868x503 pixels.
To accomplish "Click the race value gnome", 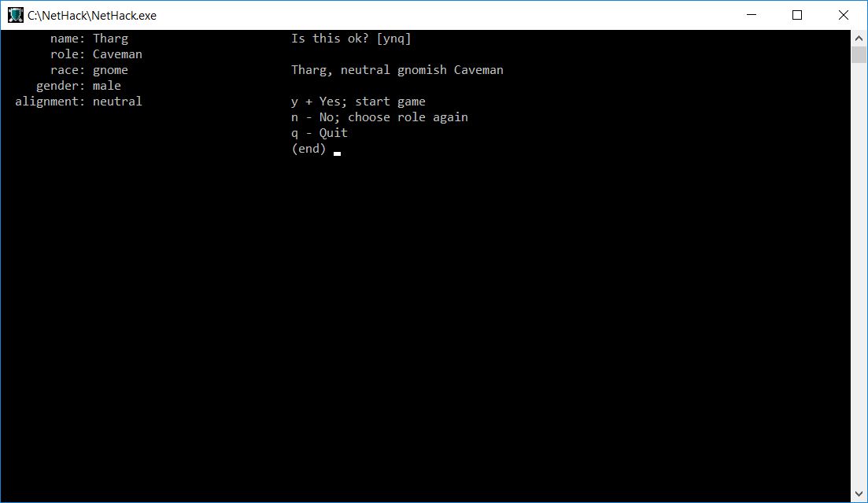I will click(x=110, y=70).
